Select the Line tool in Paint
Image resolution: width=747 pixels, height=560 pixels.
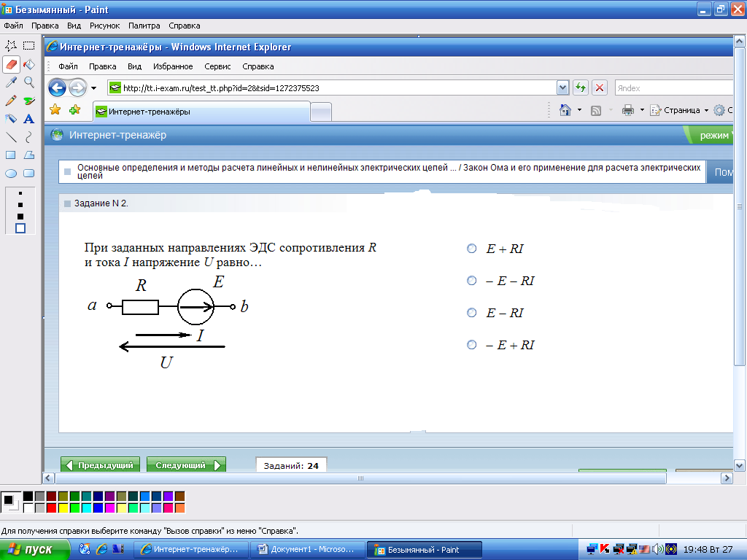click(11, 137)
